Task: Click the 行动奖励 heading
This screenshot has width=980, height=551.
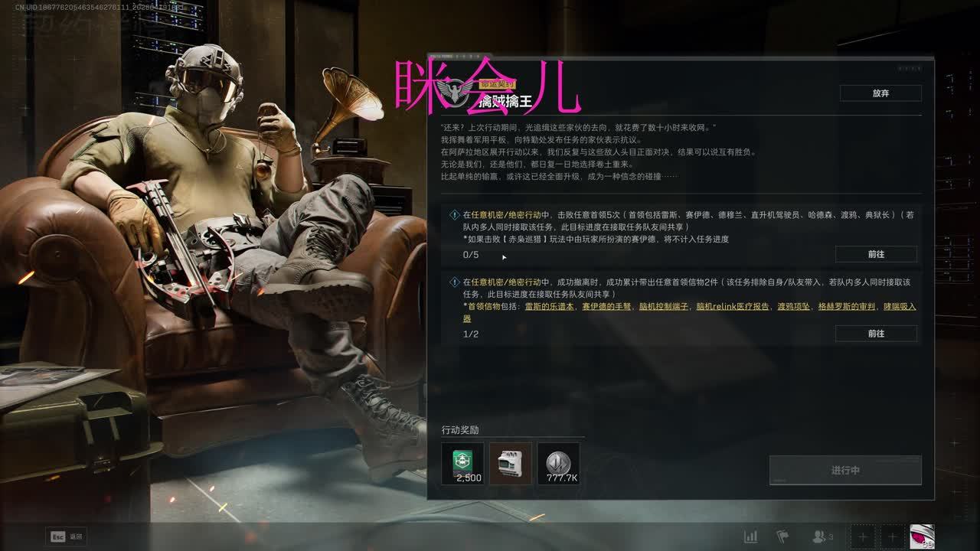Action: tap(460, 430)
